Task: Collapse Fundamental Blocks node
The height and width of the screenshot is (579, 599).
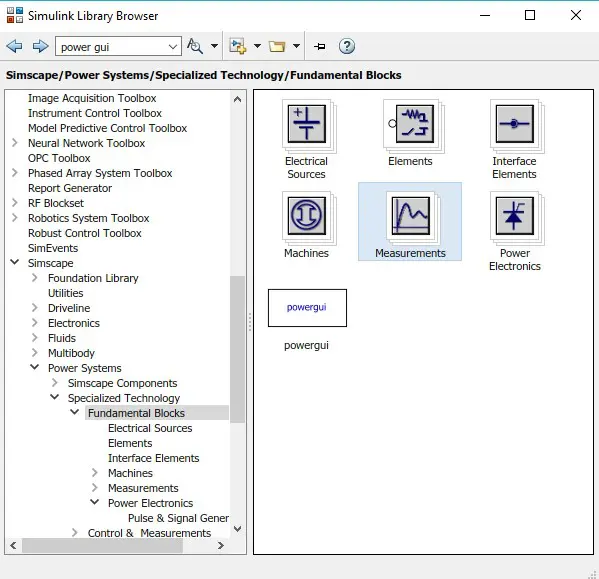Action: click(75, 412)
